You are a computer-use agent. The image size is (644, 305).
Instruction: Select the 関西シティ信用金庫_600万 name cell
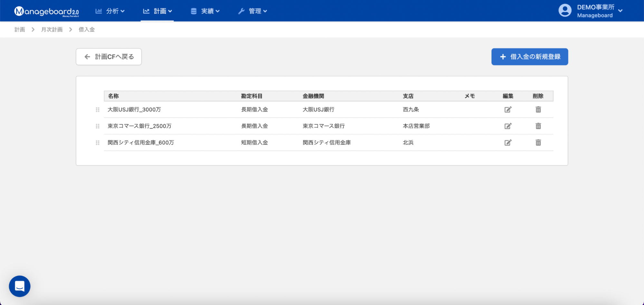(141, 142)
